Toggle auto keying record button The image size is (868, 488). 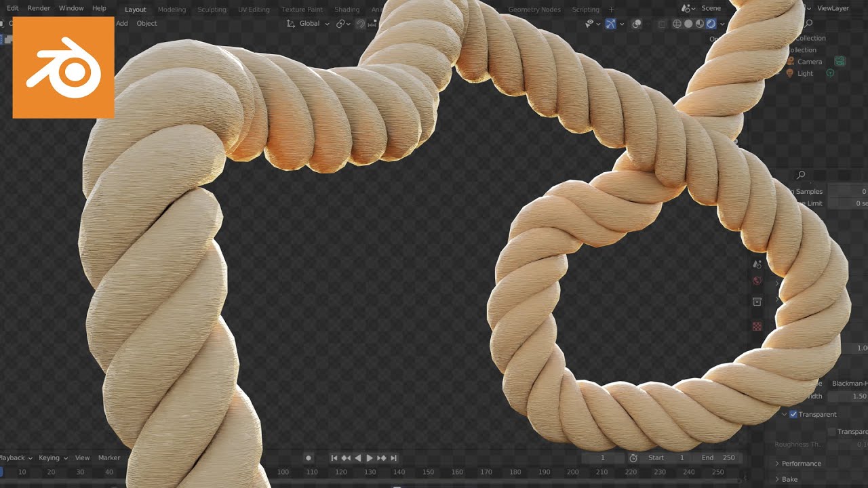[308, 458]
